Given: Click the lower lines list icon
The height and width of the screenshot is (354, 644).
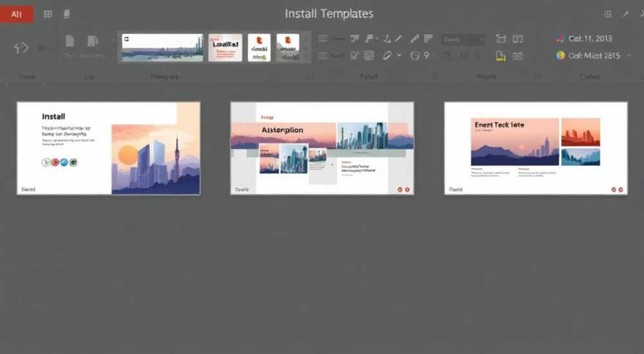Looking at the screenshot, I should (x=323, y=55).
